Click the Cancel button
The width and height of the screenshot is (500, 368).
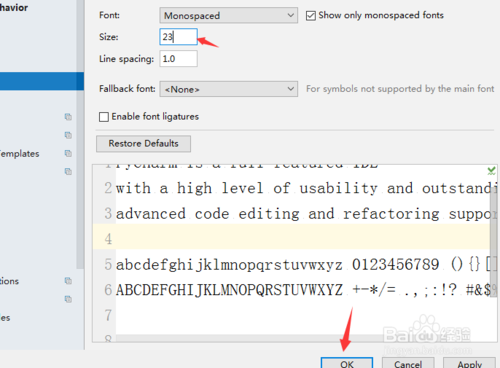pos(408,363)
